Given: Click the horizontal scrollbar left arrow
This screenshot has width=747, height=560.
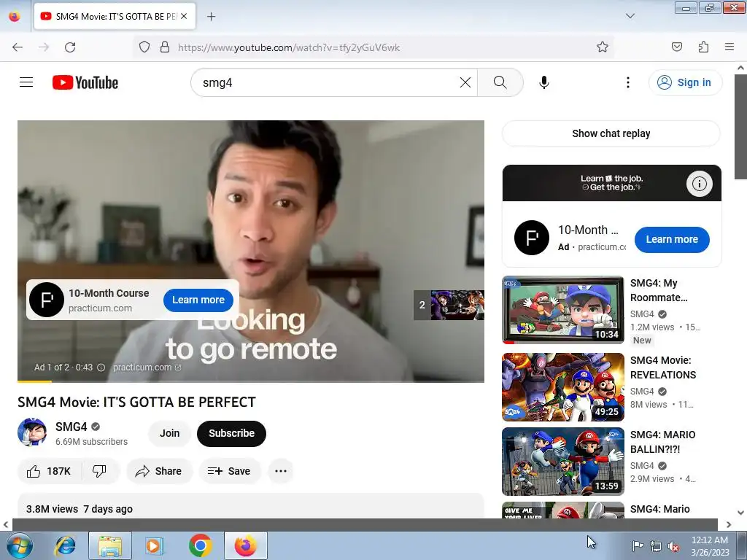Looking at the screenshot, I should click(6, 524).
